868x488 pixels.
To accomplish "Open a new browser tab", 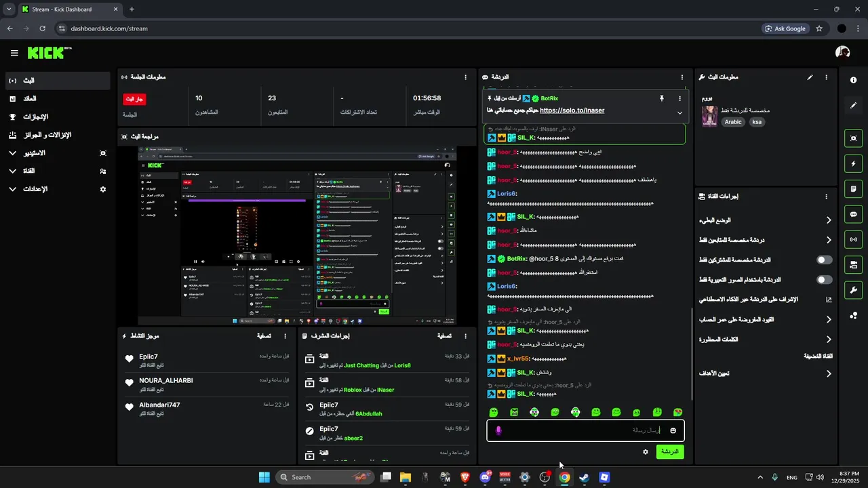I will coord(132,9).
